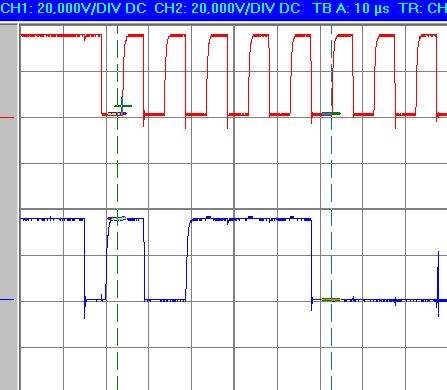Image resolution: width=447 pixels, height=390 pixels.
Task: Click the red CH1 ground level marker
Action: pyautogui.click(x=7, y=117)
